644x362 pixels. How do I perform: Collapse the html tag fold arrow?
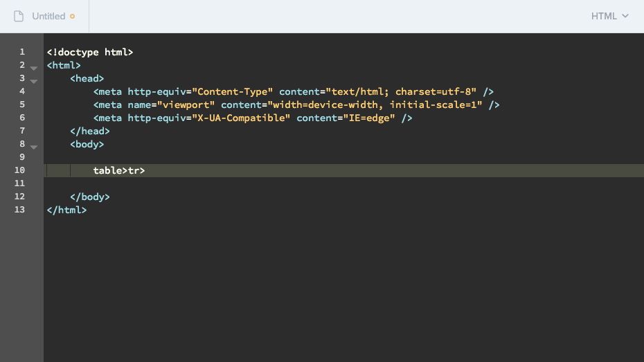(34, 69)
